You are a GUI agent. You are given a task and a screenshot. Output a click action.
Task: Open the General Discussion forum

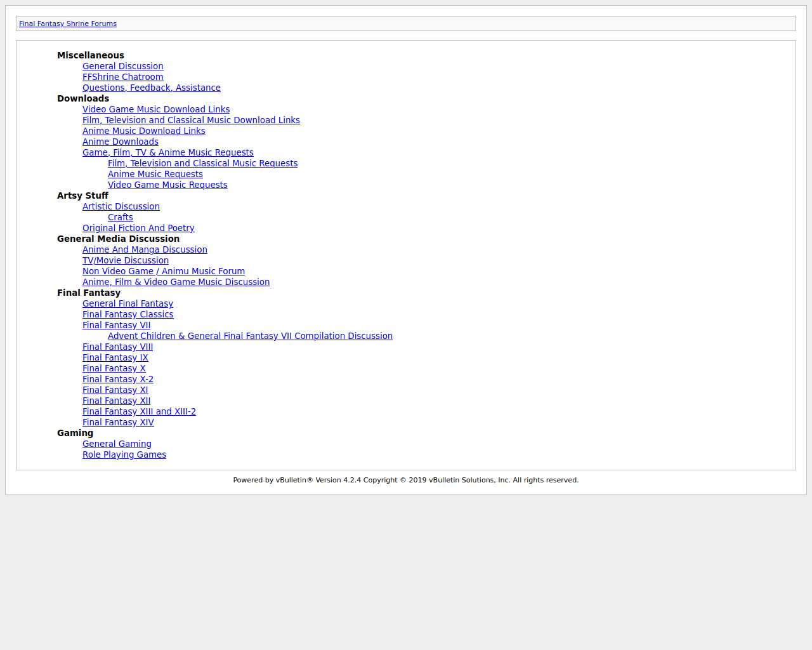coord(123,66)
